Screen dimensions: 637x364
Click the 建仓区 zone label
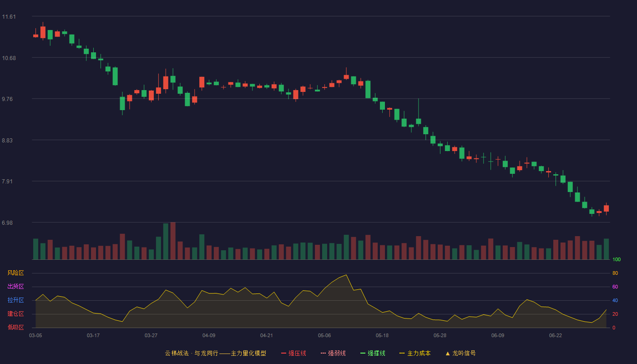[15, 314]
